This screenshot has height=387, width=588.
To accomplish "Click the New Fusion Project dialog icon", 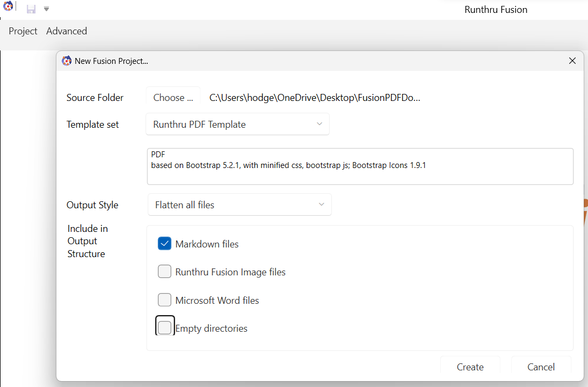I will [x=67, y=61].
